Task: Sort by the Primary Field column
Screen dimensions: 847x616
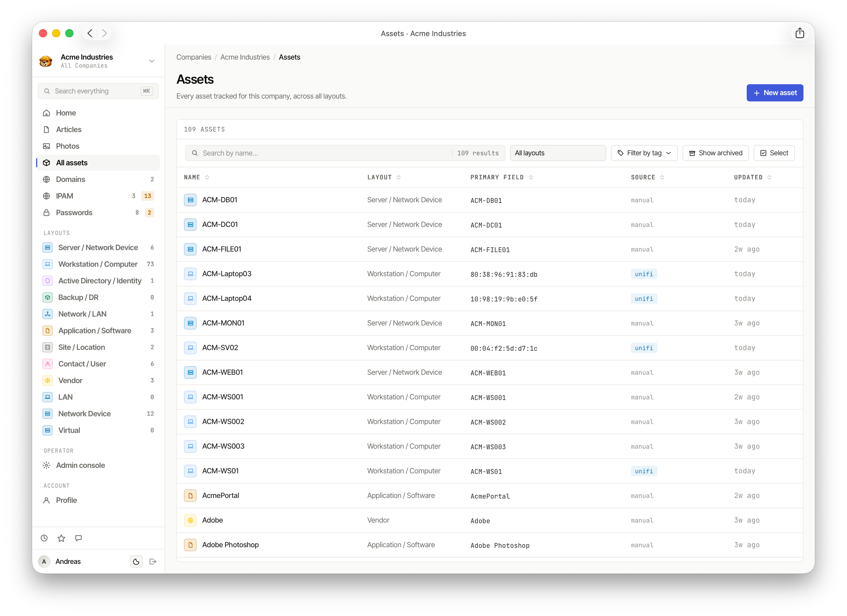Action: coord(501,177)
